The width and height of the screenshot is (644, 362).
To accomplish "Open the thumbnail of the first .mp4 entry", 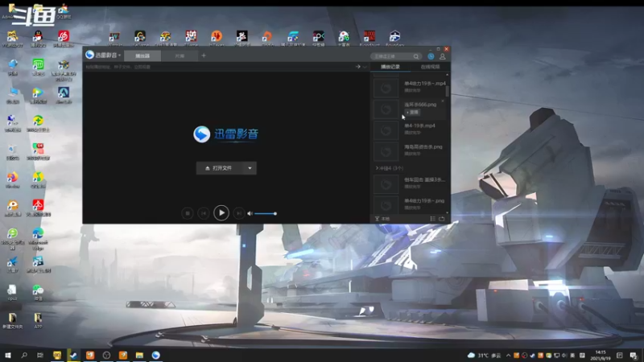I will [x=386, y=88].
